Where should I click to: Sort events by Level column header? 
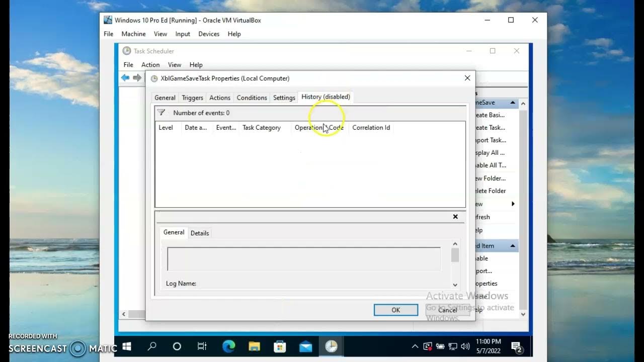point(166,127)
